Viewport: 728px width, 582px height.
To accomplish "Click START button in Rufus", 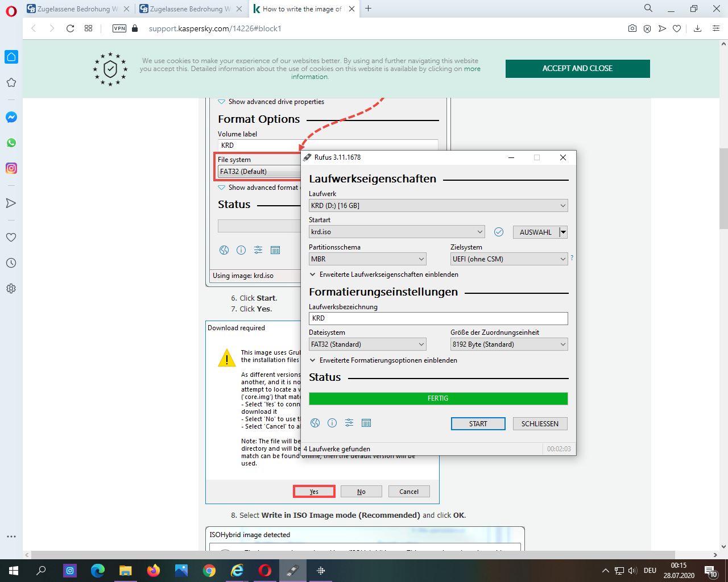I will click(478, 424).
